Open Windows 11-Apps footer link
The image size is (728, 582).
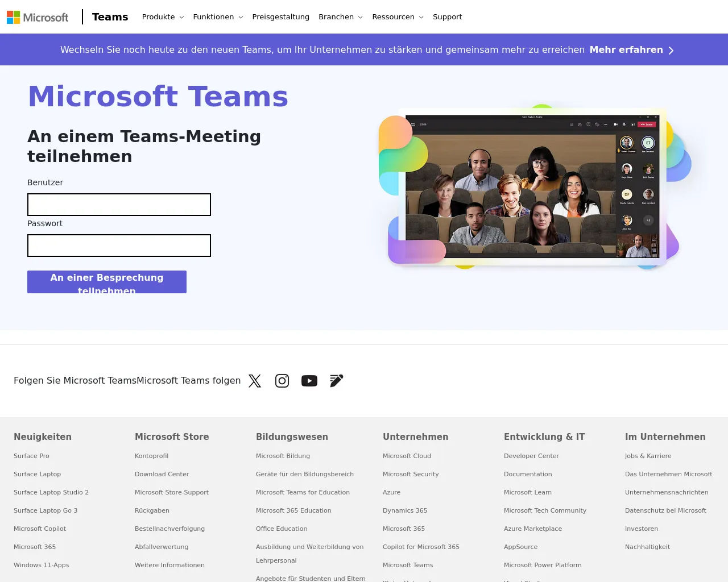click(x=42, y=565)
